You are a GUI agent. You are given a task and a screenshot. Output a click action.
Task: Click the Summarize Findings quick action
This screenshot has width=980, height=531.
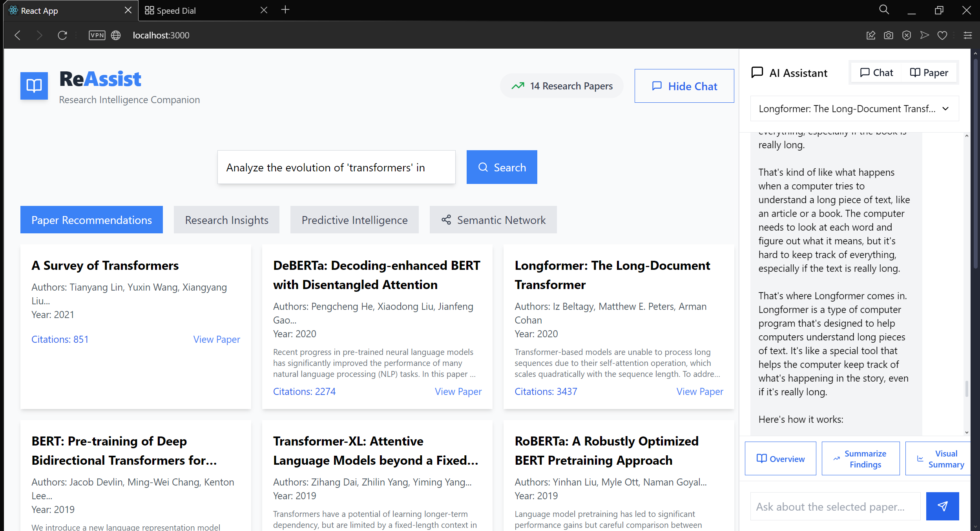click(860, 458)
